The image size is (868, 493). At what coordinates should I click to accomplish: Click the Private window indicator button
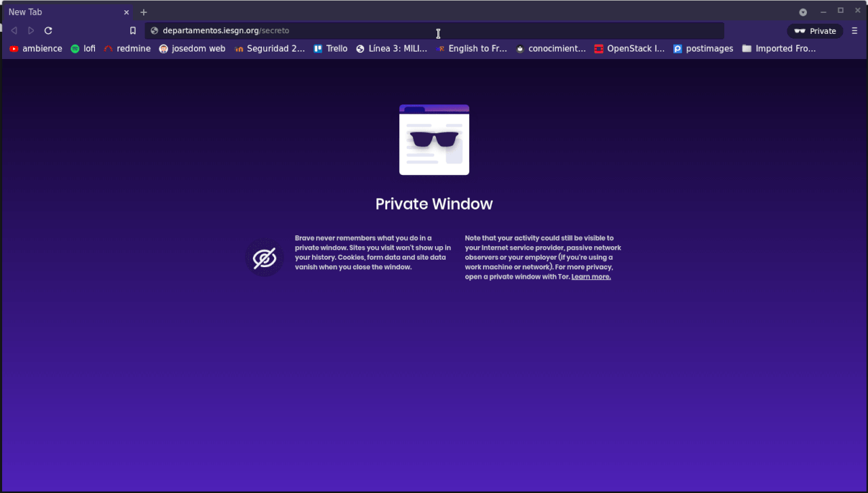815,31
